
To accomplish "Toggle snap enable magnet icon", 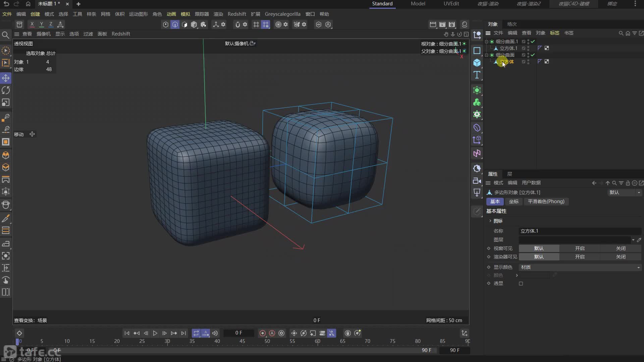I will pyautogui.click(x=237, y=24).
